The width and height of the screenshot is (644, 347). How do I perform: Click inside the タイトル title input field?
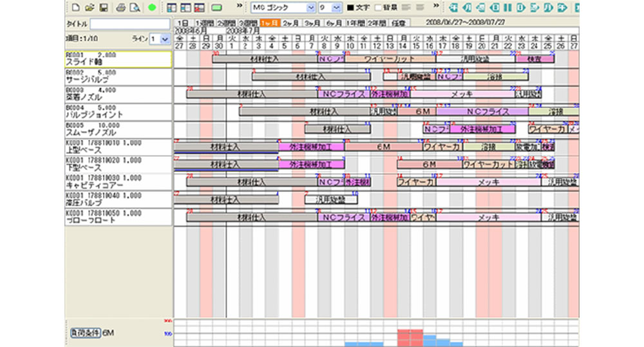tap(130, 24)
